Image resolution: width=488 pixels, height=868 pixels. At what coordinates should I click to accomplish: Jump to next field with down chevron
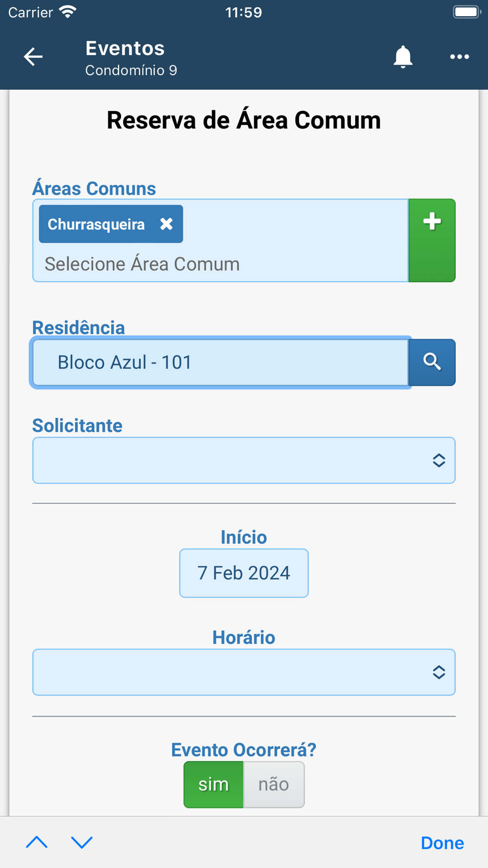pyautogui.click(x=81, y=842)
